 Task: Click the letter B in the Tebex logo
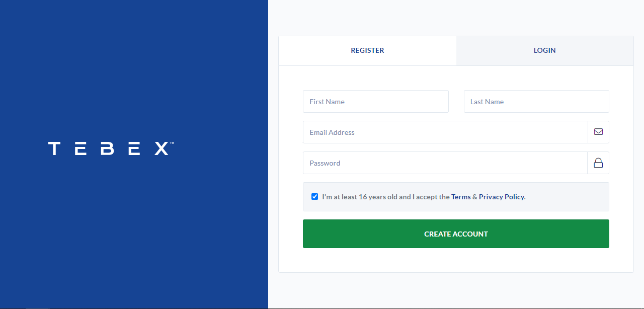click(108, 148)
